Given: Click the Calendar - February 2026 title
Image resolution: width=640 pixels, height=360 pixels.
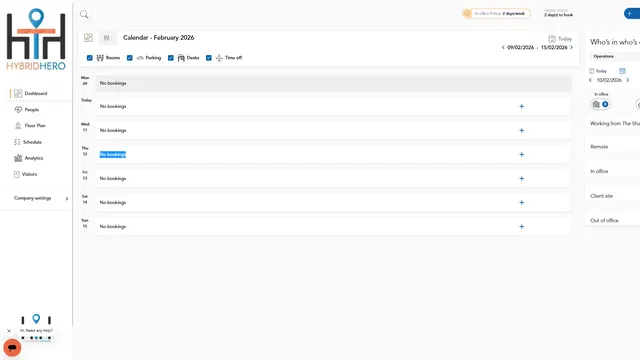Looking at the screenshot, I should tap(158, 38).
